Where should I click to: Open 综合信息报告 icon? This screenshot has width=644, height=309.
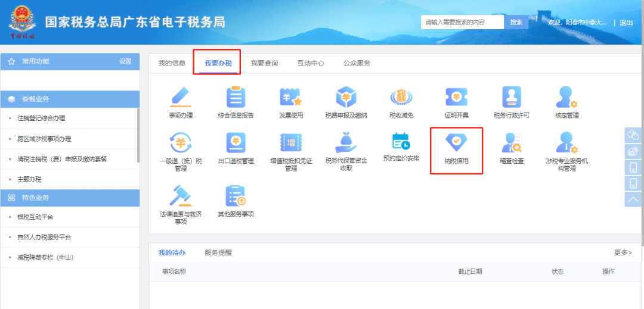[x=236, y=98]
